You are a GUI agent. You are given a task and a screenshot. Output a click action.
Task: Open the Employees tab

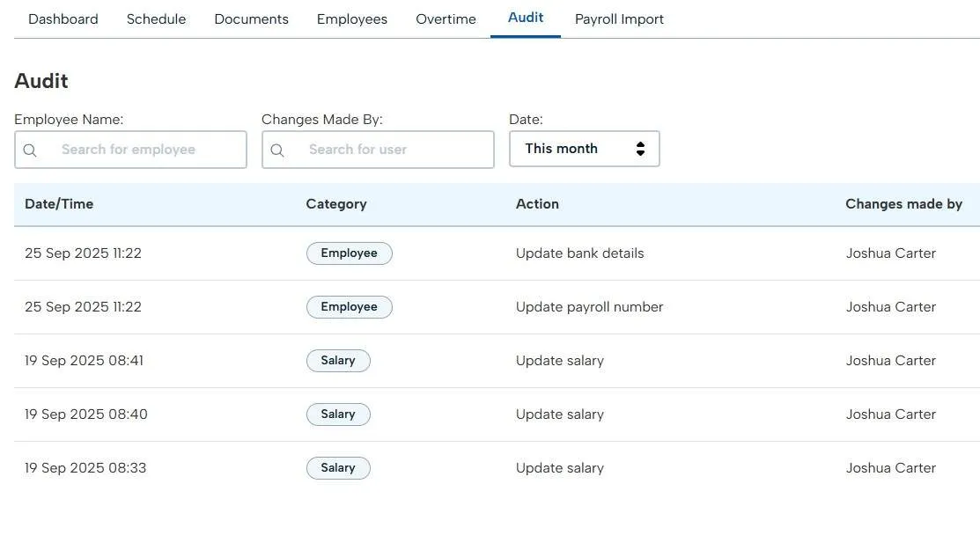pos(352,19)
